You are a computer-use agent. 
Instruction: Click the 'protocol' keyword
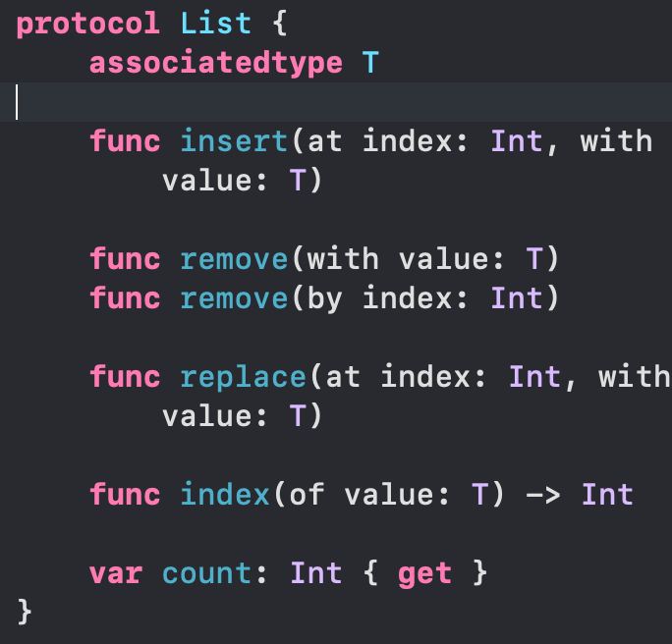[x=88, y=25]
